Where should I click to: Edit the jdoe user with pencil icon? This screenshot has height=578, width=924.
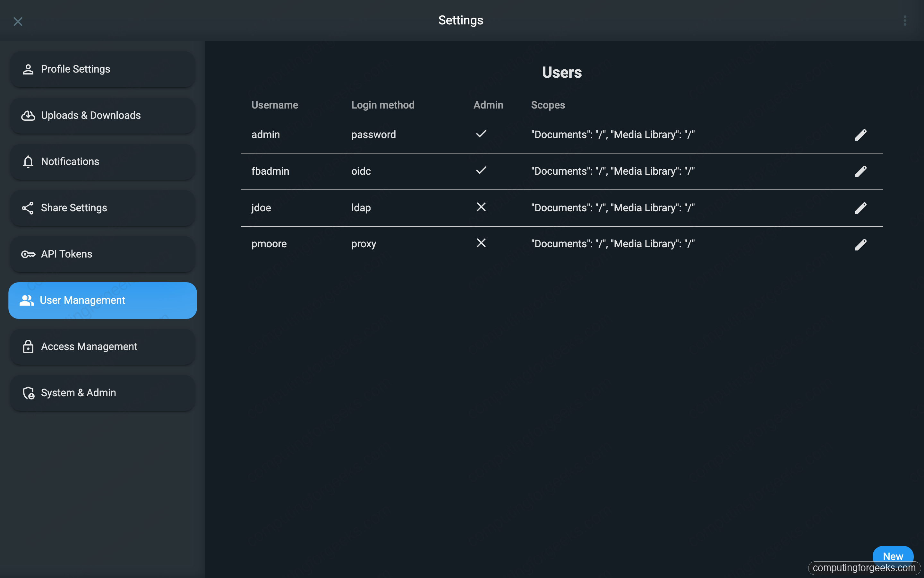pyautogui.click(x=860, y=208)
